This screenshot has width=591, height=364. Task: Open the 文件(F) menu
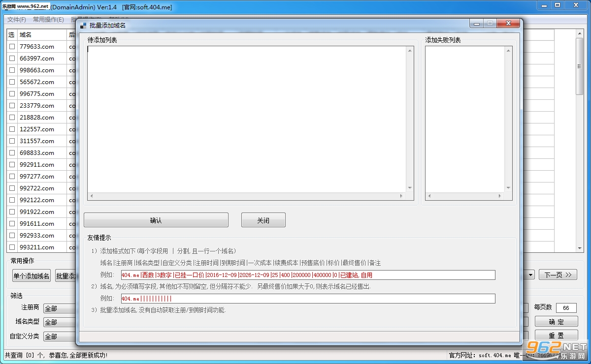point(17,20)
